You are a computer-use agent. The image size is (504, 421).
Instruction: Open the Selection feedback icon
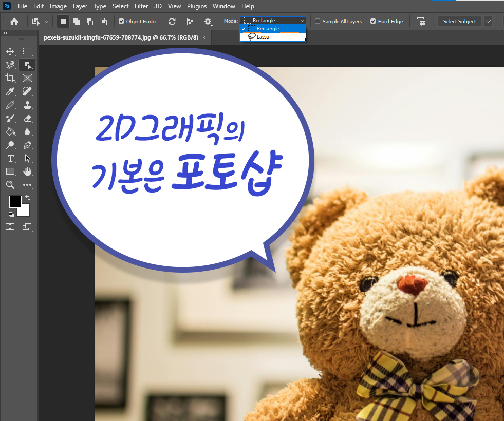[x=421, y=22]
